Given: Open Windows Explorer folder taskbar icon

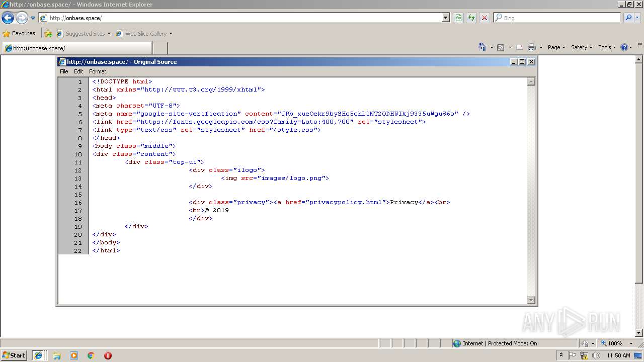Looking at the screenshot, I should 57,355.
